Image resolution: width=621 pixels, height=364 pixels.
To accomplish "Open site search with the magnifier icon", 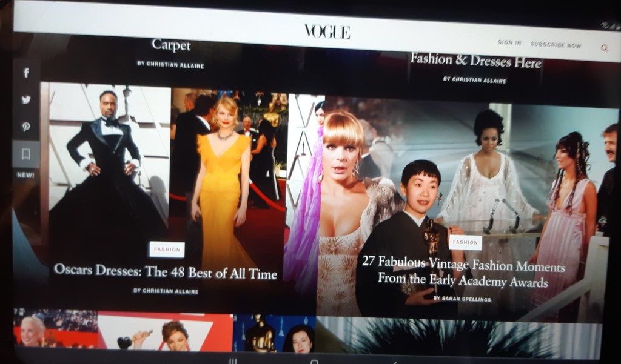I will pyautogui.click(x=604, y=47).
